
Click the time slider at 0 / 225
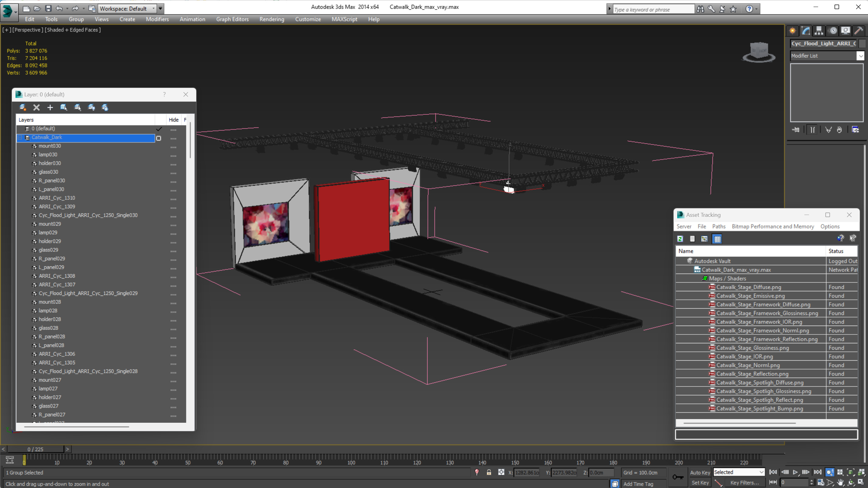[x=35, y=449]
